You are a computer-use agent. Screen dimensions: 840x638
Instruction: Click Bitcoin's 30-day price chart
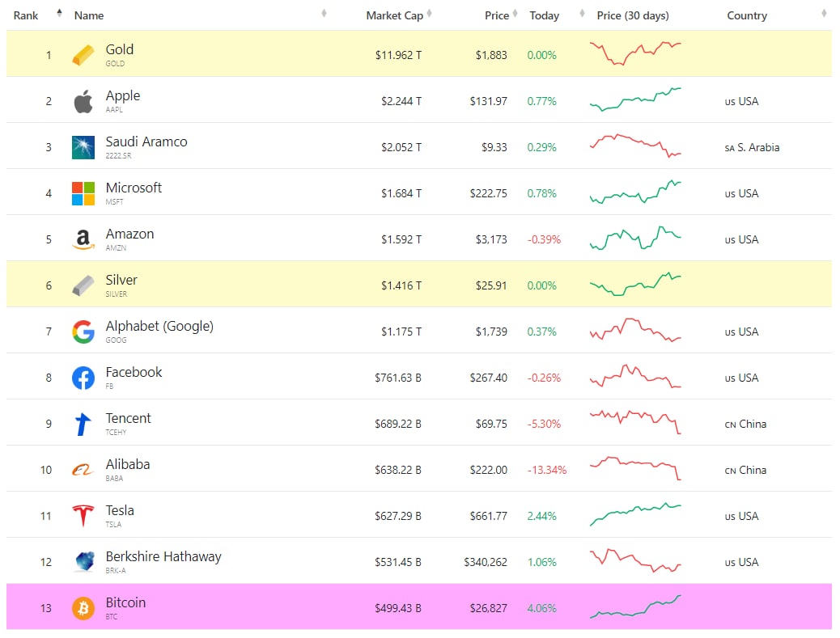coord(635,606)
